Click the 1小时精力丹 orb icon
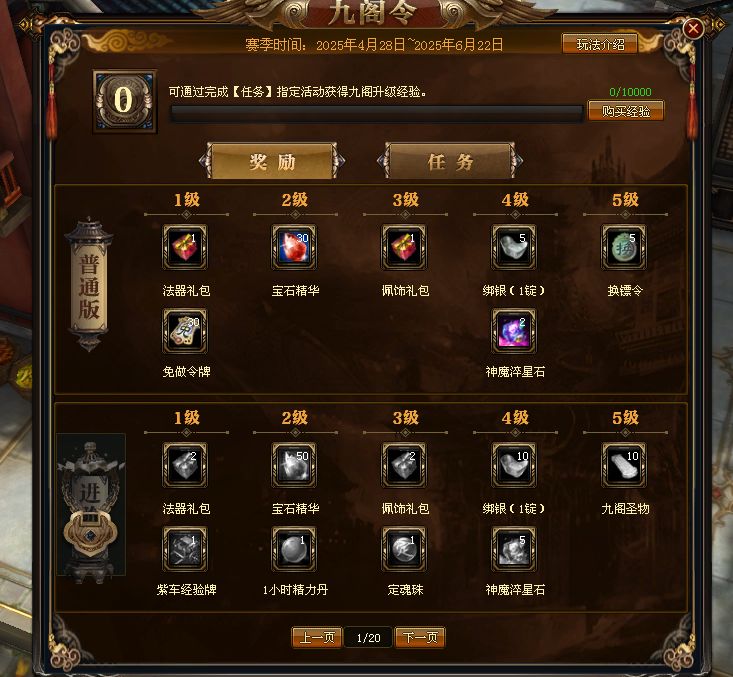733x677 pixels. pos(295,549)
